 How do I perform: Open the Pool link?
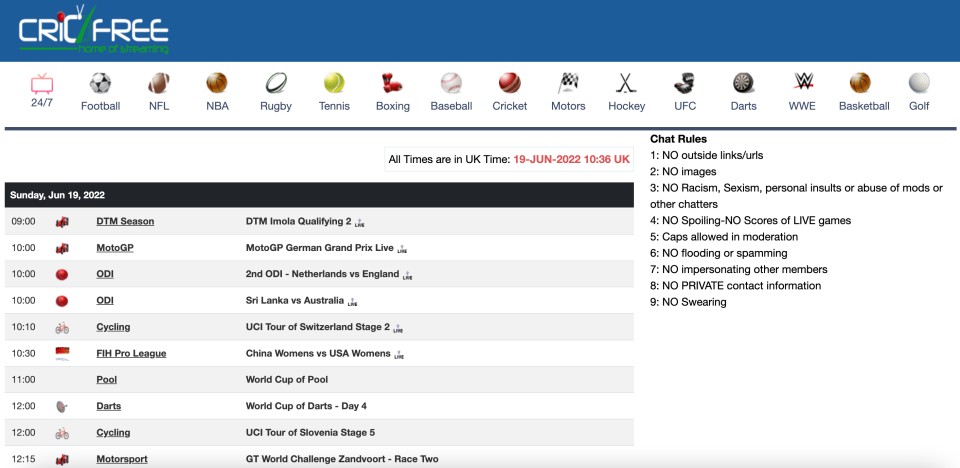tap(107, 380)
